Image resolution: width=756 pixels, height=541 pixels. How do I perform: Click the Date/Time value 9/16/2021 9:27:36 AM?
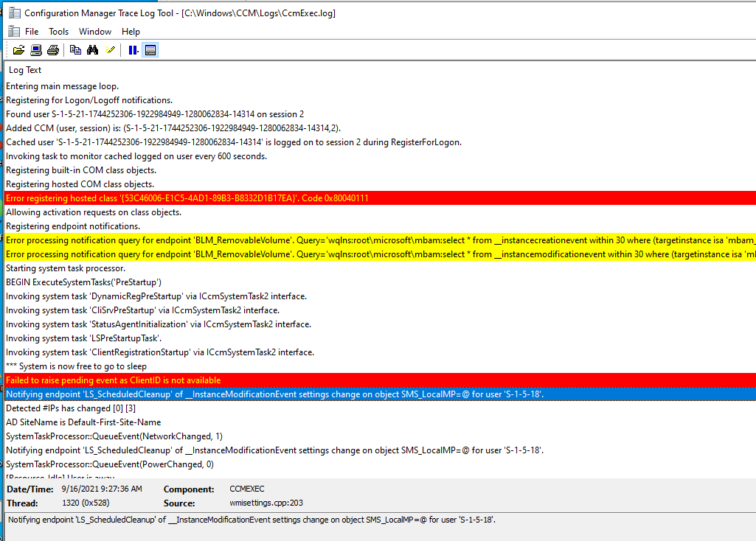[x=102, y=489]
